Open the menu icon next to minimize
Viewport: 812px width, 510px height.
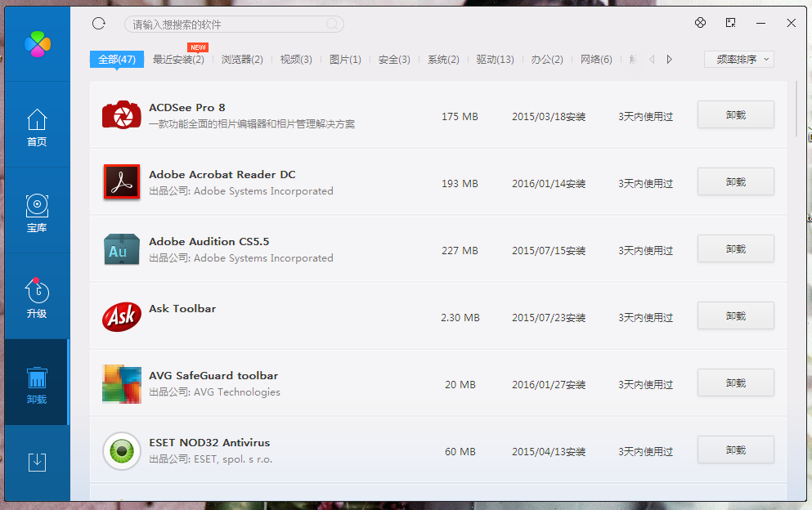[x=730, y=23]
